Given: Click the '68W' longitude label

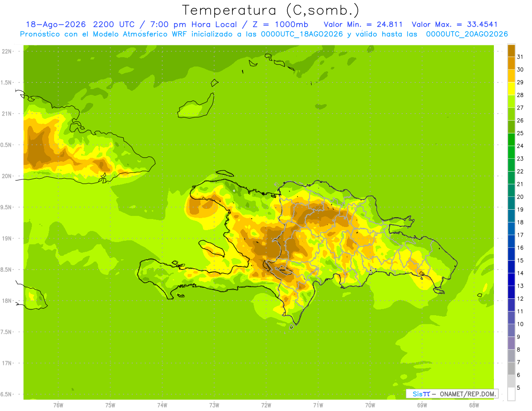Looking at the screenshot, I should coord(474,405).
